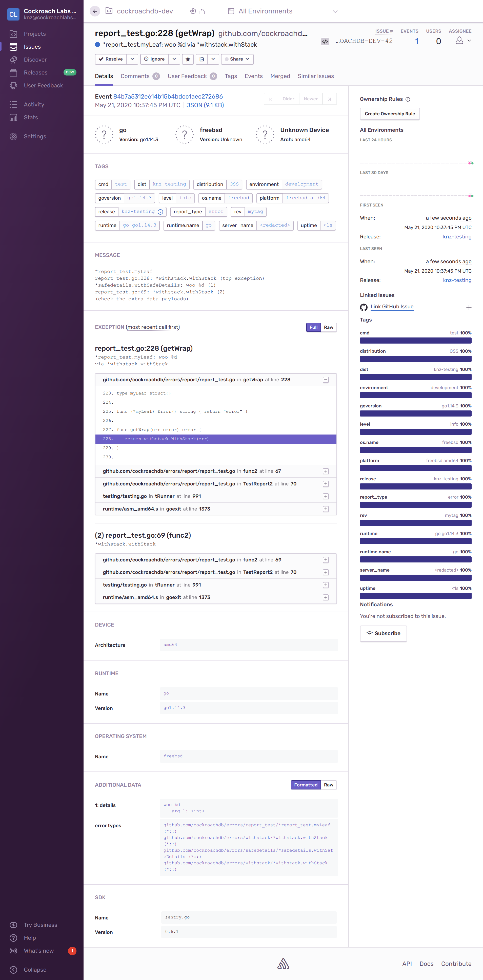The width and height of the screenshot is (483, 980).
Task: Open event ID 84b7a5312e614b15b4bdcc1aec272686
Action: (168, 97)
